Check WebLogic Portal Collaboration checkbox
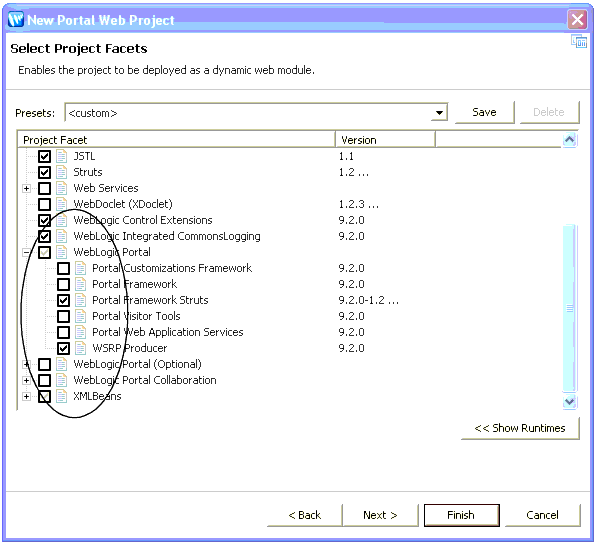This screenshot has height=544, width=597. 44,380
